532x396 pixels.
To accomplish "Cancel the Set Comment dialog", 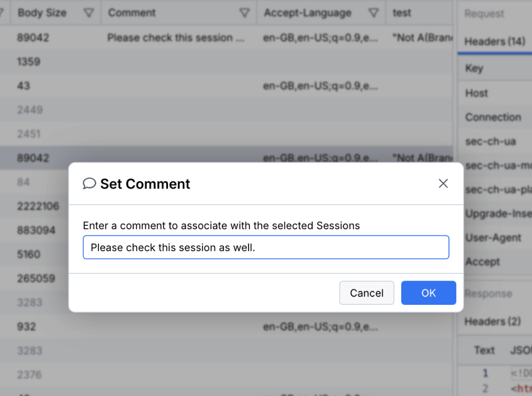I will (x=366, y=292).
